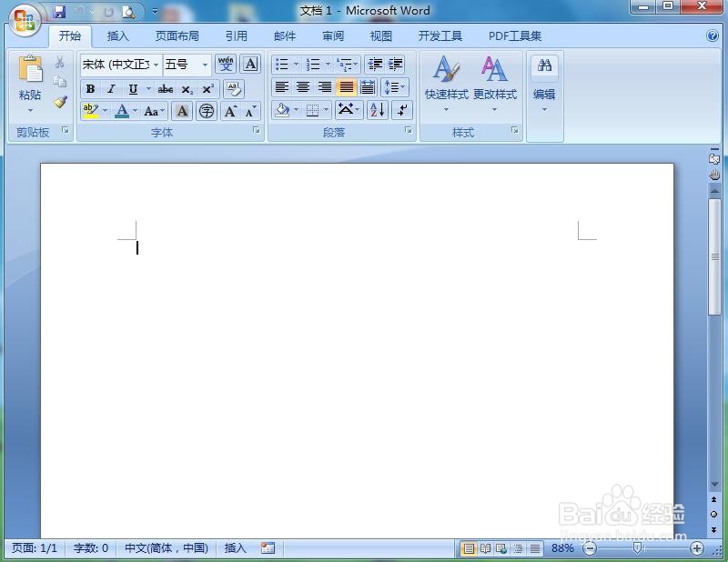
Task: Center the paragraph text
Action: pos(303,86)
